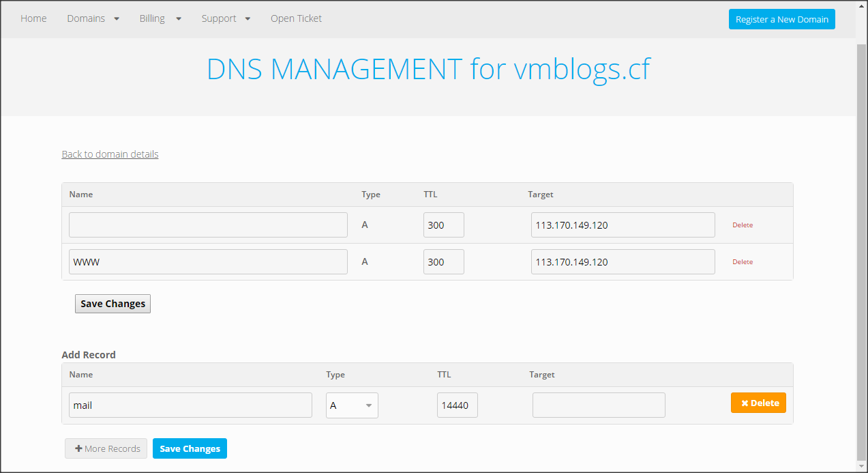
Task: Select the 14440 TTL field
Action: [457, 405]
